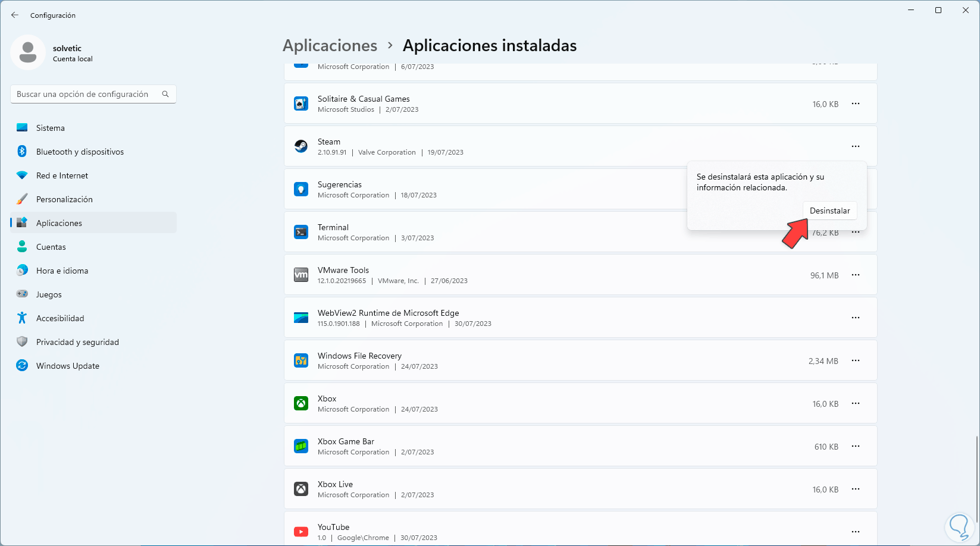Viewport: 980px width, 546px height.
Task: Open more options for YouTube
Action: click(x=856, y=532)
